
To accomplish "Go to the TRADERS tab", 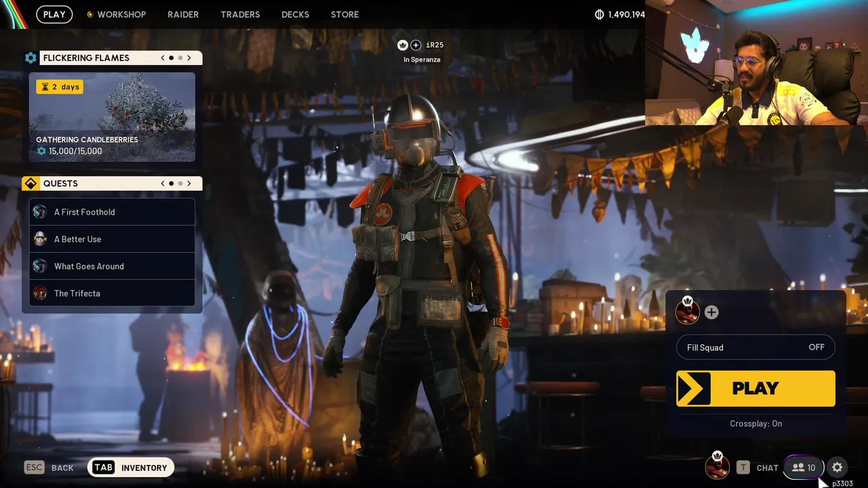I will (x=240, y=14).
